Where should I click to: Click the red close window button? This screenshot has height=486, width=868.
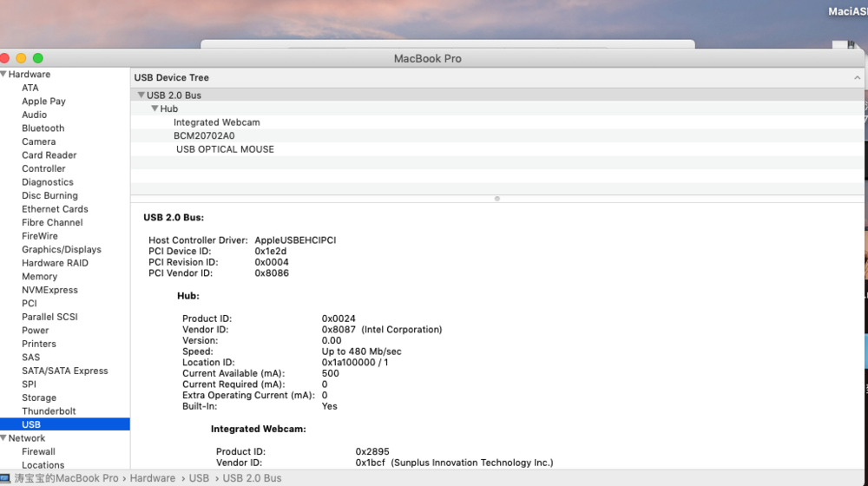[4, 58]
